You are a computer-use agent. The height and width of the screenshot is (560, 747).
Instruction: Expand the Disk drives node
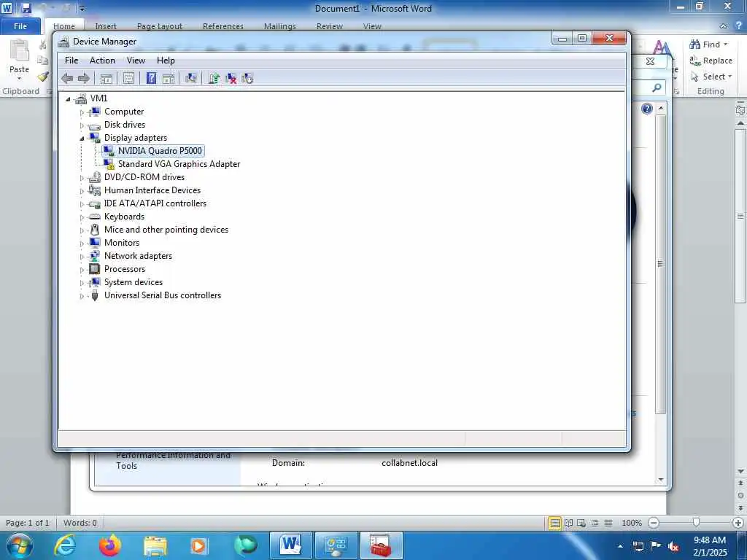tap(82, 125)
